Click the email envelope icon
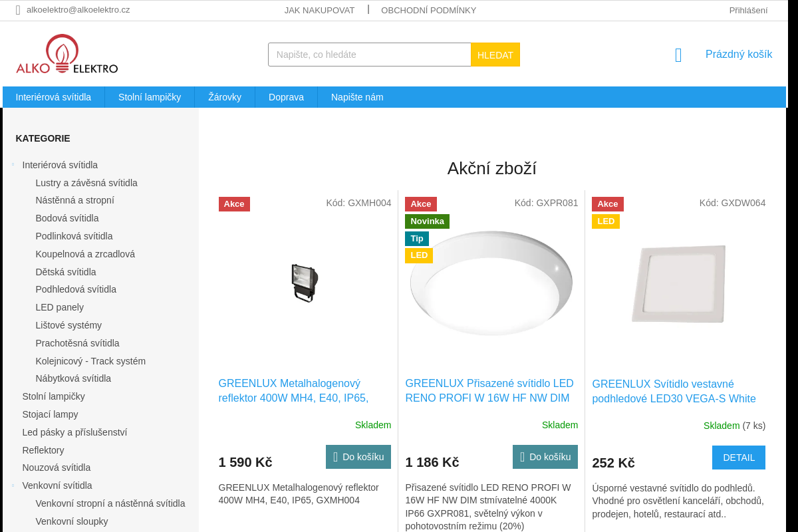This screenshot has width=798, height=532. click(18, 10)
